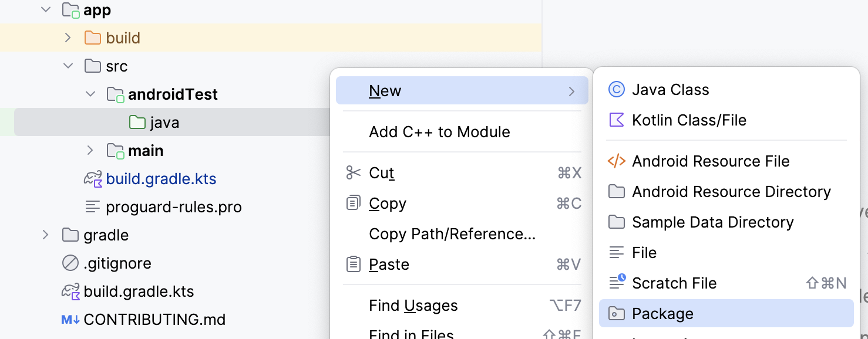Viewport: 868px width, 339px height.
Task: Select Find Usages in context menu
Action: pos(413,306)
